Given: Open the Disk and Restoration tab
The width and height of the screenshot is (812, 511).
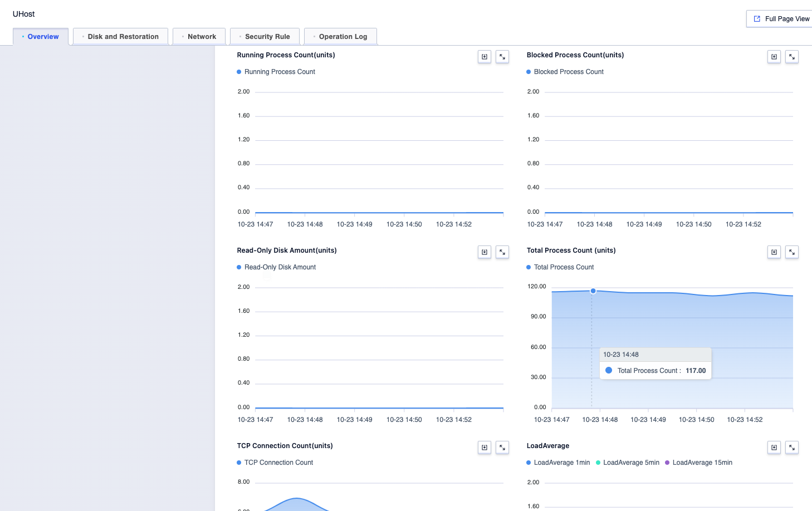Looking at the screenshot, I should (121, 37).
